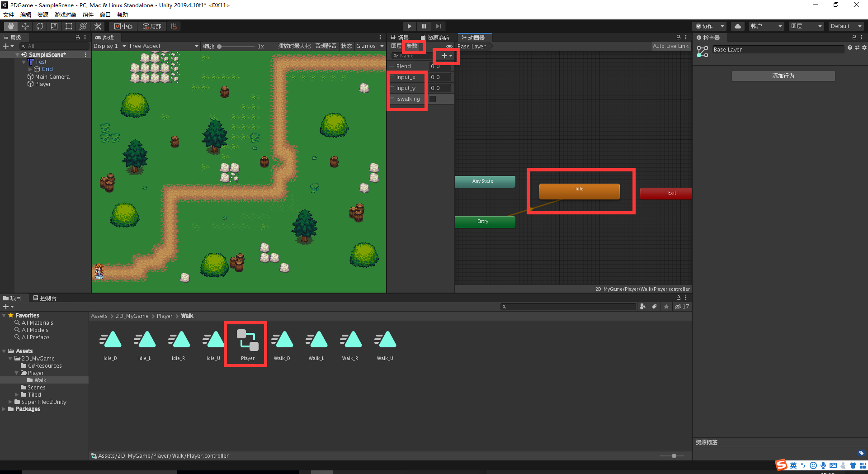
Task: Open the 窗口 menu
Action: pos(105,14)
